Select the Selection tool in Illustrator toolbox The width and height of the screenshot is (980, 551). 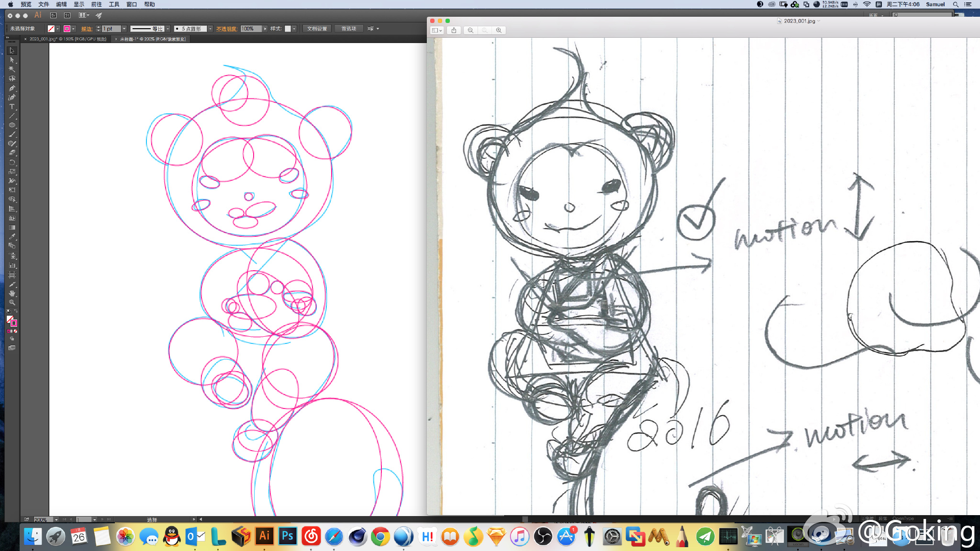pyautogui.click(x=12, y=51)
